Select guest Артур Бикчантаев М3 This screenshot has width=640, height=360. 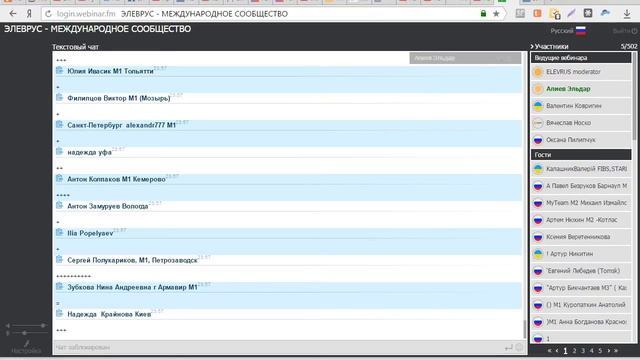click(581, 288)
